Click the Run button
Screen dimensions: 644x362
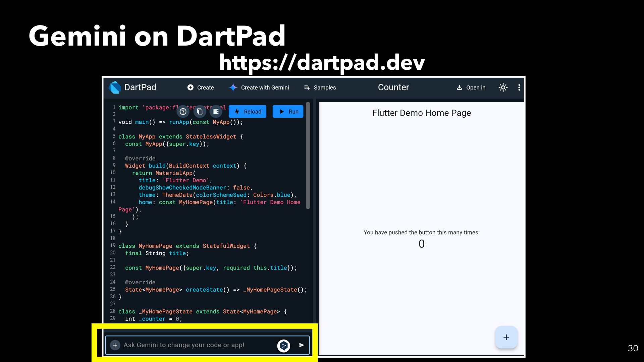pyautogui.click(x=288, y=112)
